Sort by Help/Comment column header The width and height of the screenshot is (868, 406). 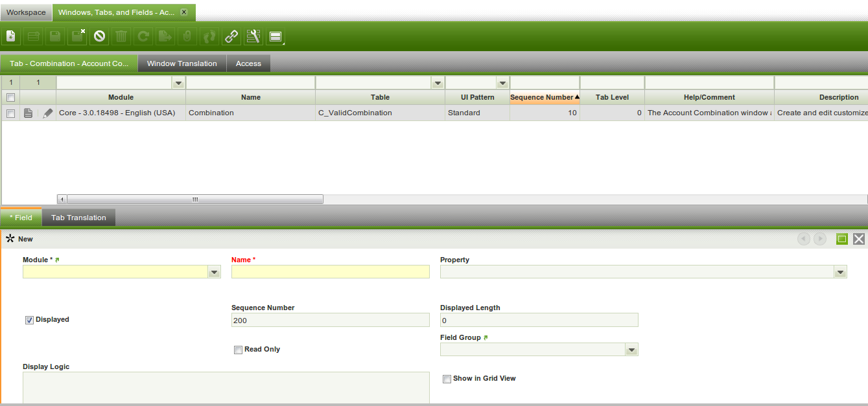[x=709, y=97]
